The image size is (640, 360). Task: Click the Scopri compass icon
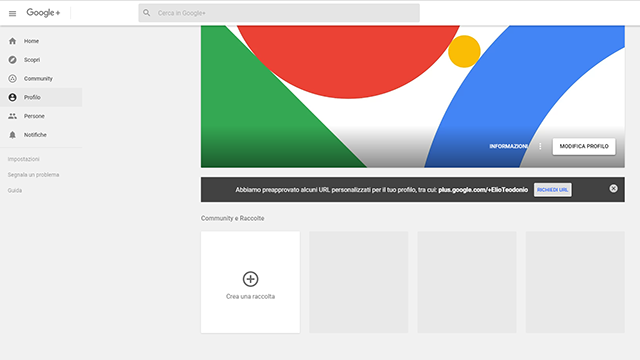pos(13,60)
